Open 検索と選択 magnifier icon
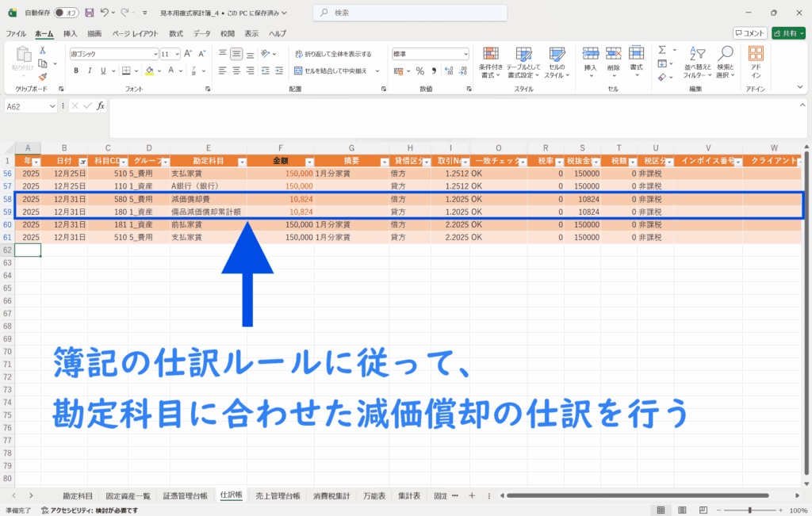Viewport: 812px width, 516px height. (x=725, y=62)
